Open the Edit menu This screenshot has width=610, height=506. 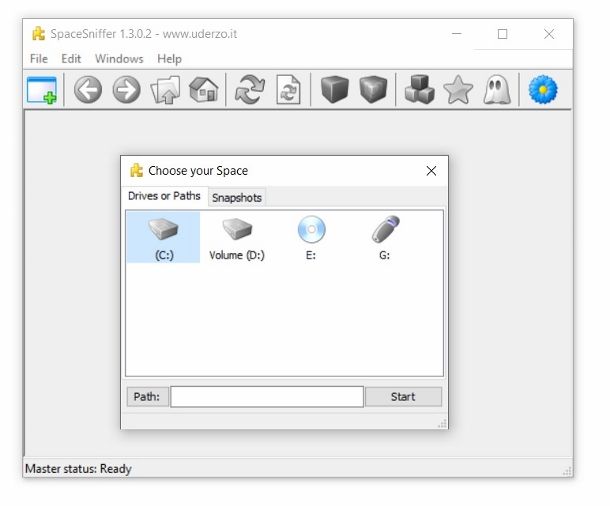pyautogui.click(x=71, y=59)
